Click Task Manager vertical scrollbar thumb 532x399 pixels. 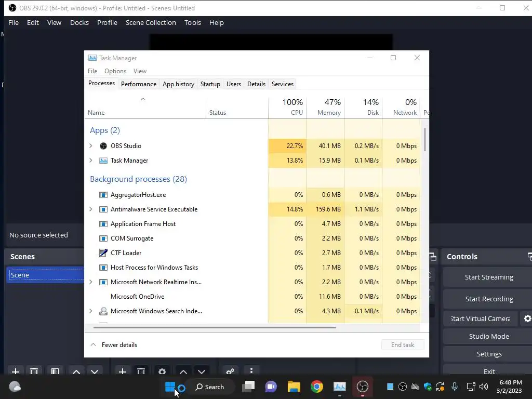pyautogui.click(x=425, y=139)
